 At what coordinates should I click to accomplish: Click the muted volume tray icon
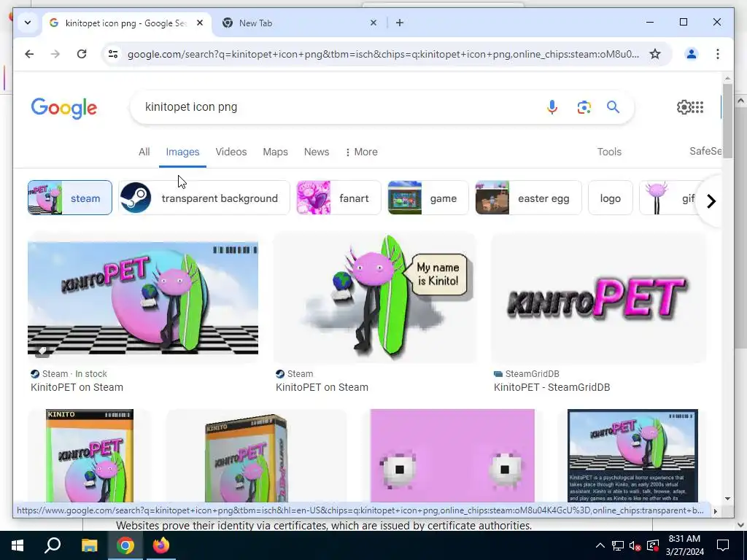(635, 545)
